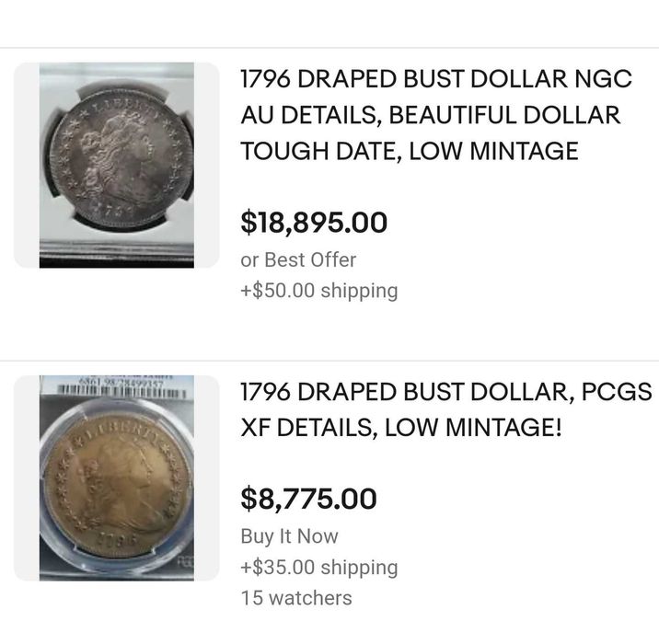View the "15 watchers" label
The width and height of the screenshot is (659, 644).
[295, 598]
